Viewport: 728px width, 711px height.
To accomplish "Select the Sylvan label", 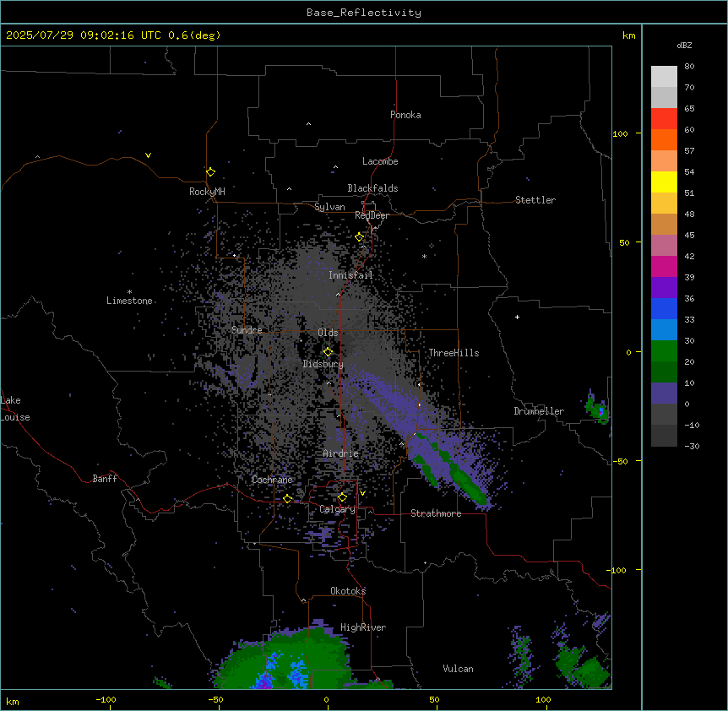I will point(329,207).
